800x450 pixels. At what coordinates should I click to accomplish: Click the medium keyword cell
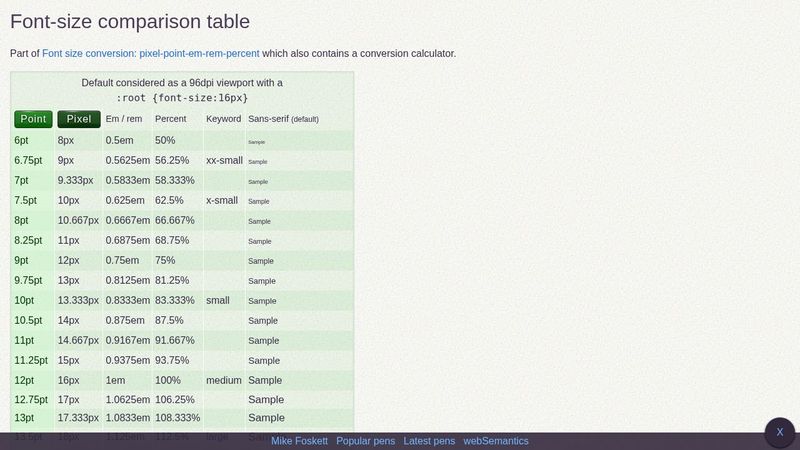224,381
